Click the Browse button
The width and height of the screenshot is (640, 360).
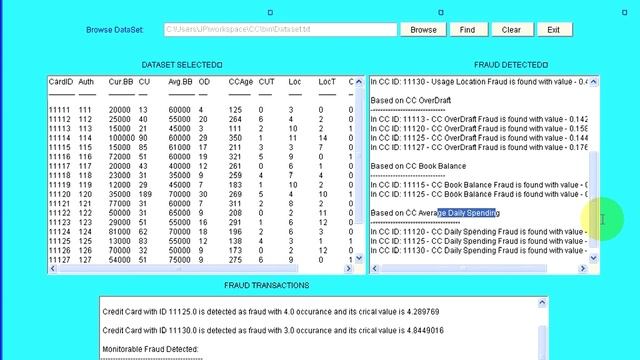coord(423,30)
